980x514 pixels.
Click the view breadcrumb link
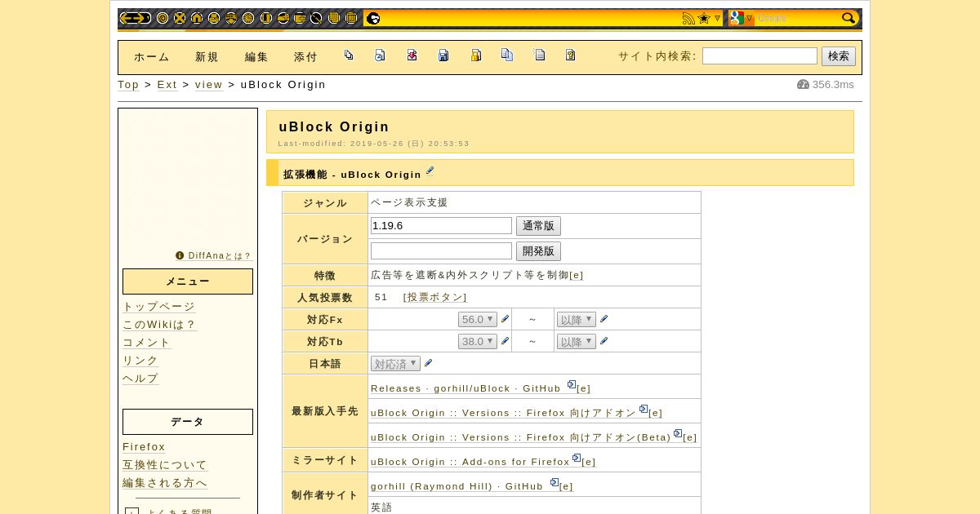(x=208, y=85)
